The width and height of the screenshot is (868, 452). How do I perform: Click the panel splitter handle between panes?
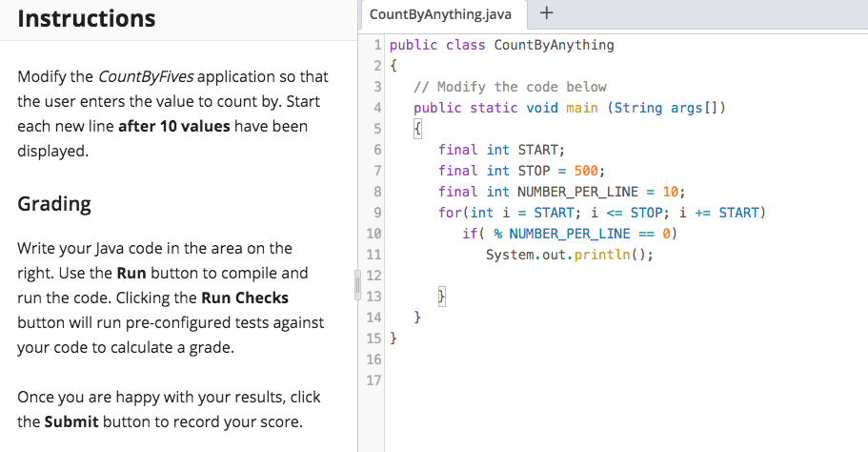point(357,285)
